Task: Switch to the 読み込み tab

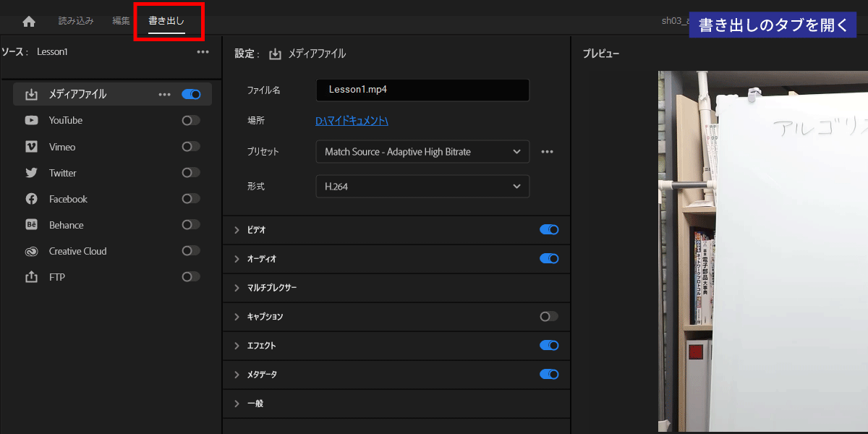Action: point(76,21)
